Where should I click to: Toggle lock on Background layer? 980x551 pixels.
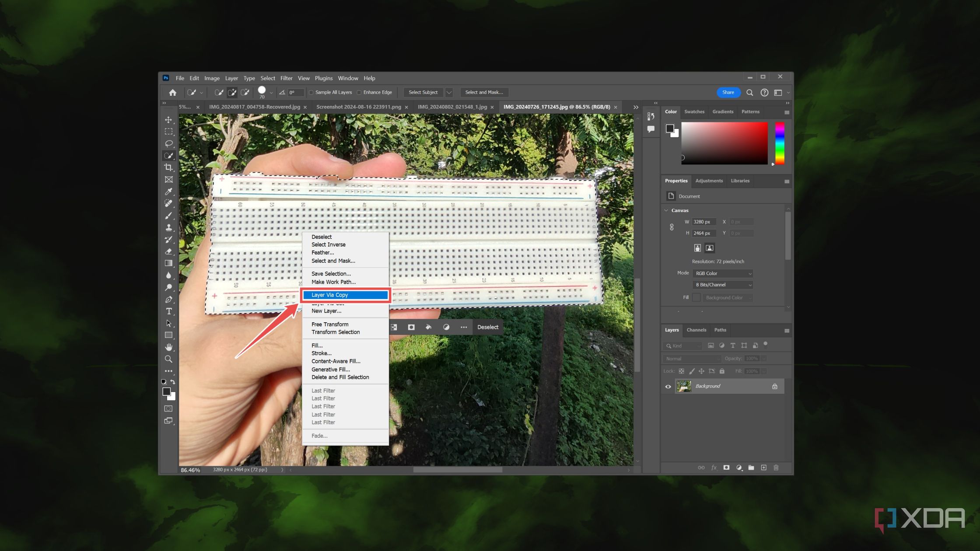tap(775, 387)
